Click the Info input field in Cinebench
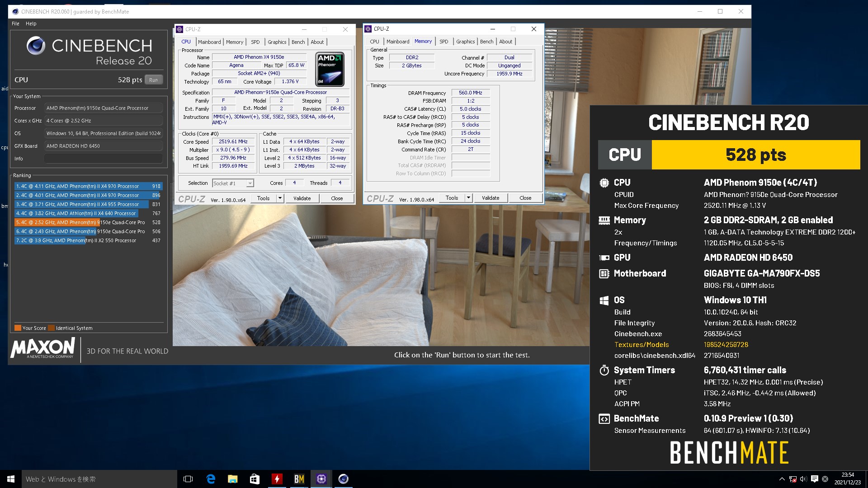 [x=103, y=159]
